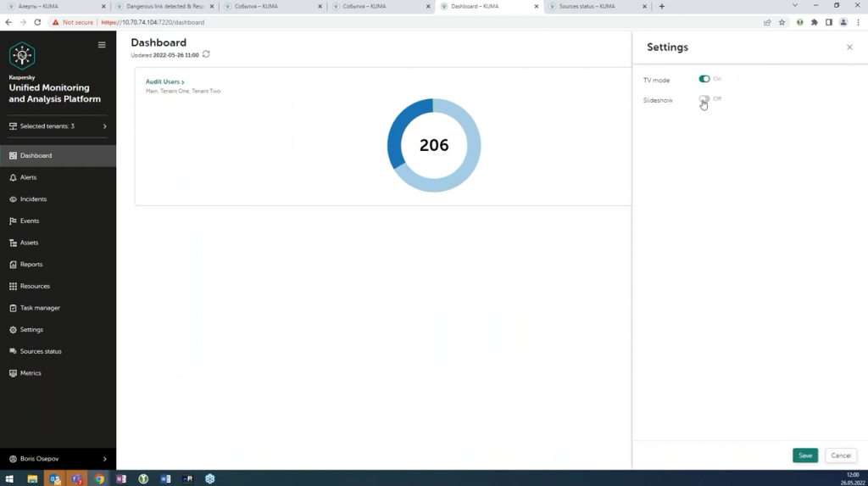
Task: Go back in browser history
Action: tap(8, 22)
